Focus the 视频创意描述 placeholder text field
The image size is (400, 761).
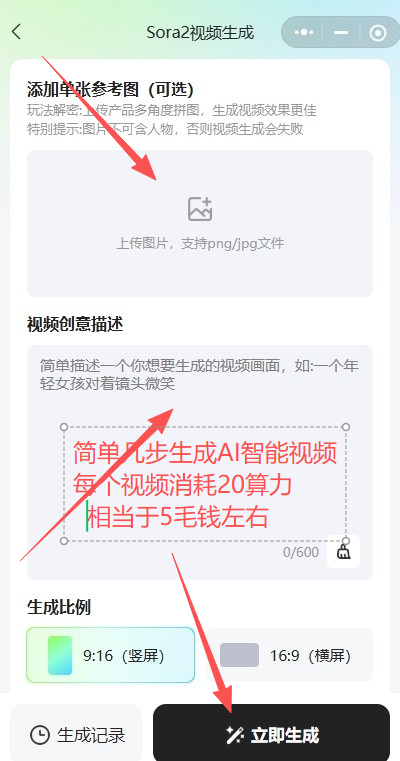(x=200, y=462)
